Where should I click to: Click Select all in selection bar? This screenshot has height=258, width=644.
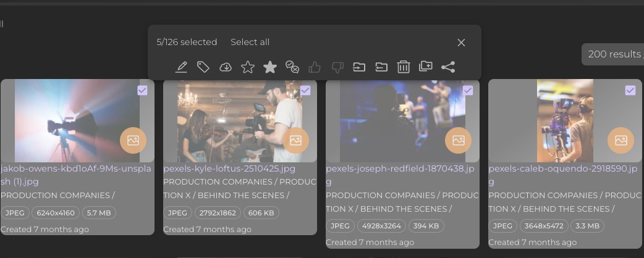[x=250, y=42]
